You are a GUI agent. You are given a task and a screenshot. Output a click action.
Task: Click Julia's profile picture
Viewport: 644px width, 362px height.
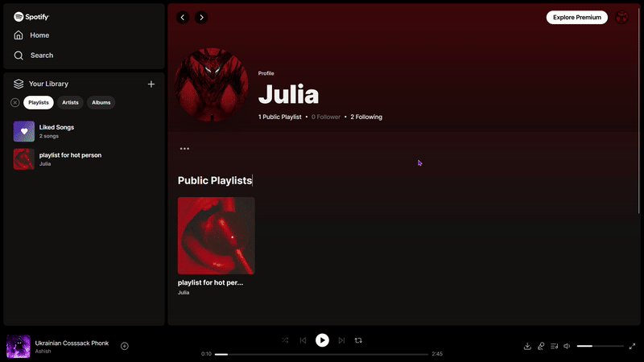(211, 84)
